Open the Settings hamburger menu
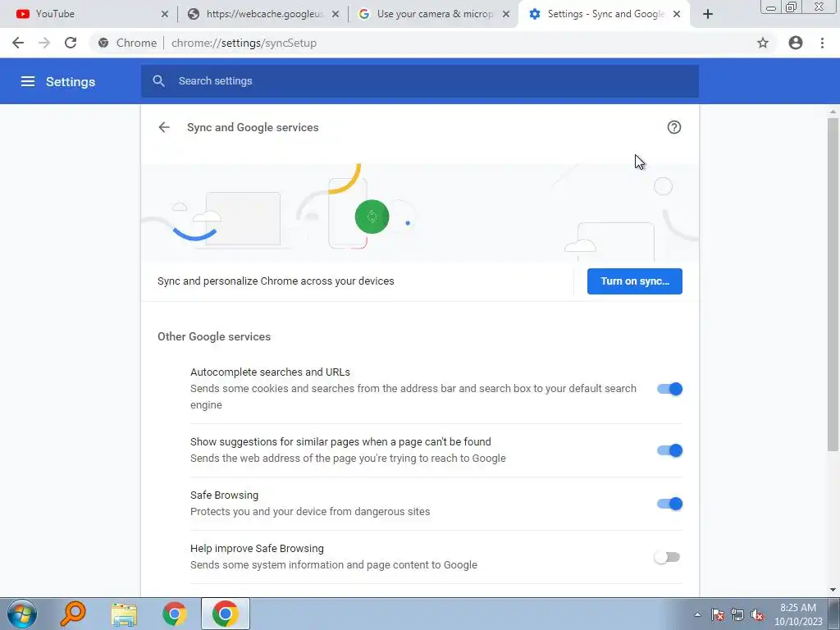The height and width of the screenshot is (630, 840). pos(28,81)
